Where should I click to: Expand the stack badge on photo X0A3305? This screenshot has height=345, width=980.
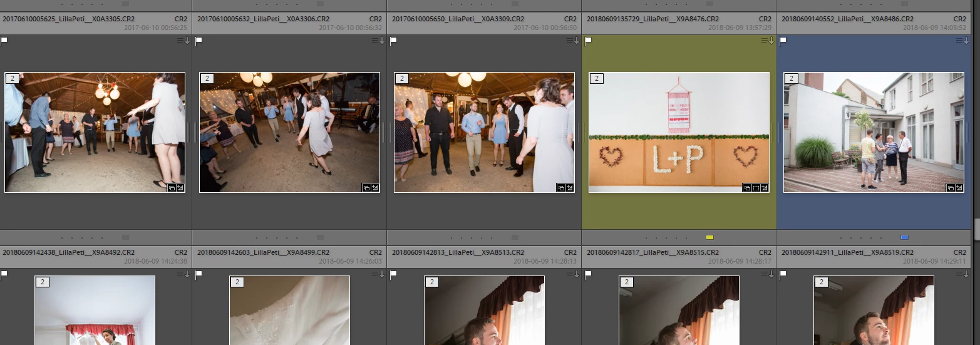13,78
